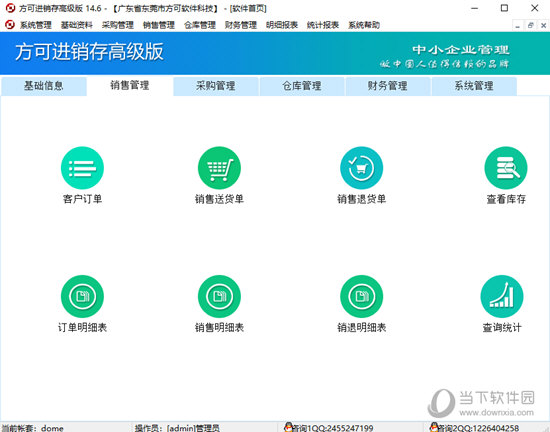Screen dimensions: 550x432
Task: Click the 咨询2QQ contact link in status bar
Action: pyautogui.click(x=474, y=428)
